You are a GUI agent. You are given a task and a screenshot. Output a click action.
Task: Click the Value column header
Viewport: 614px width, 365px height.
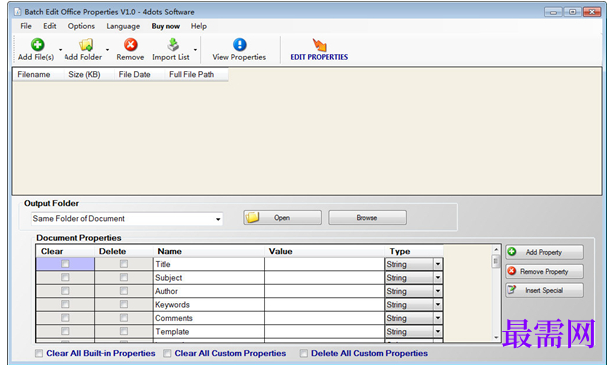[325, 251]
